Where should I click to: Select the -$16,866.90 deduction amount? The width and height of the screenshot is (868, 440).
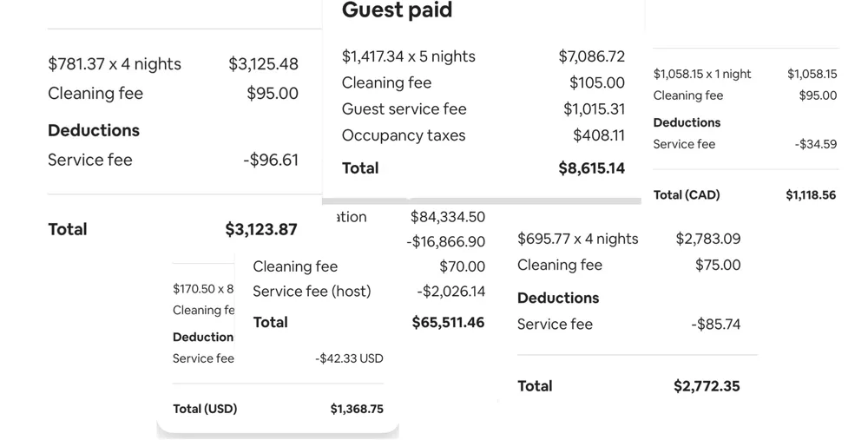(x=445, y=242)
